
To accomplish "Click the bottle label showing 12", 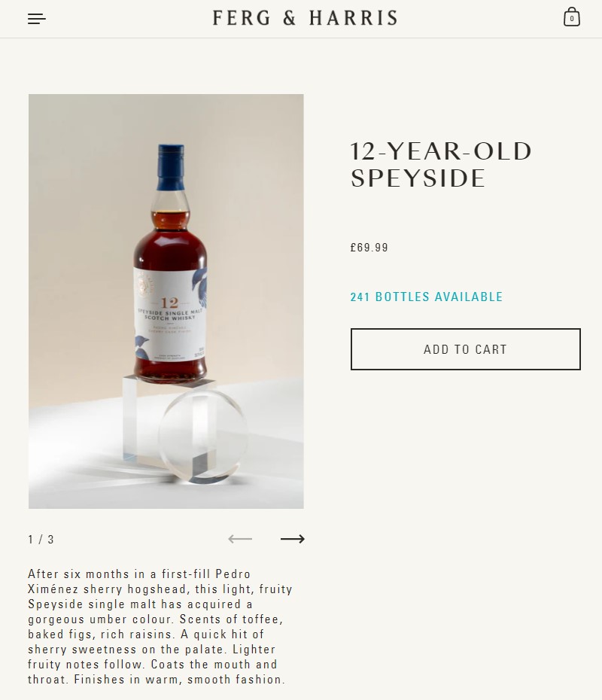I will click(x=169, y=314).
